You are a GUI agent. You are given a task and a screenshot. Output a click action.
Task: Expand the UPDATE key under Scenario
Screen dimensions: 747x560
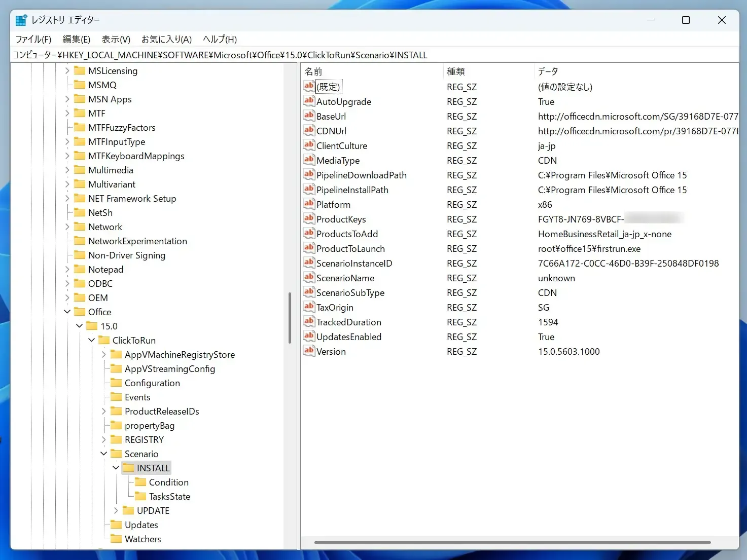(x=116, y=510)
